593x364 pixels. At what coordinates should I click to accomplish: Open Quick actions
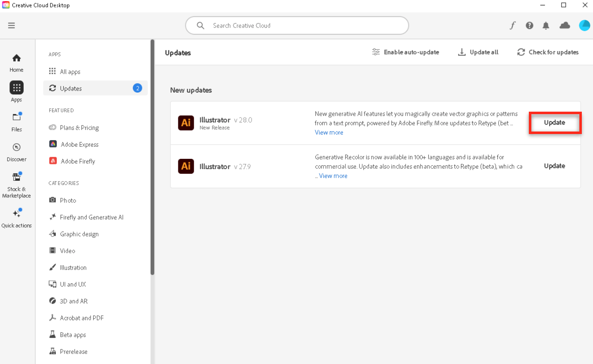tap(17, 217)
